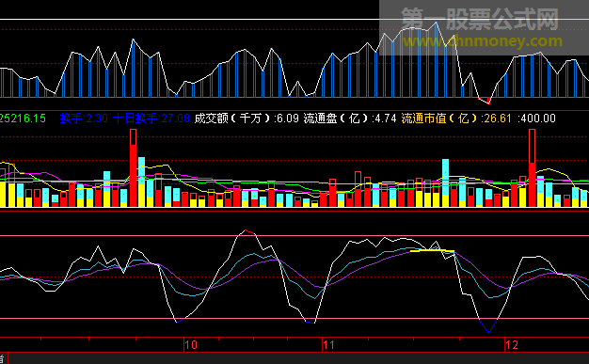Select the tallest red volume bar before month 10
This screenshot has height=364, width=589.
point(133,168)
